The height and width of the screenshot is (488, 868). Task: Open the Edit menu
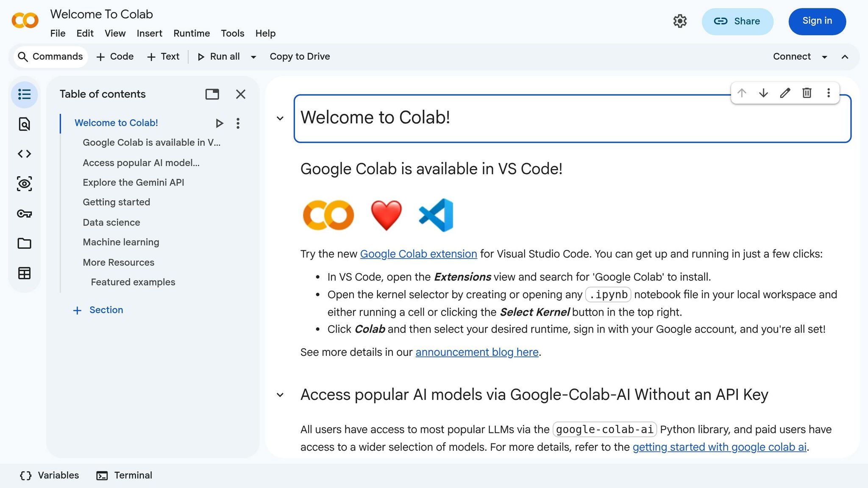click(x=85, y=33)
